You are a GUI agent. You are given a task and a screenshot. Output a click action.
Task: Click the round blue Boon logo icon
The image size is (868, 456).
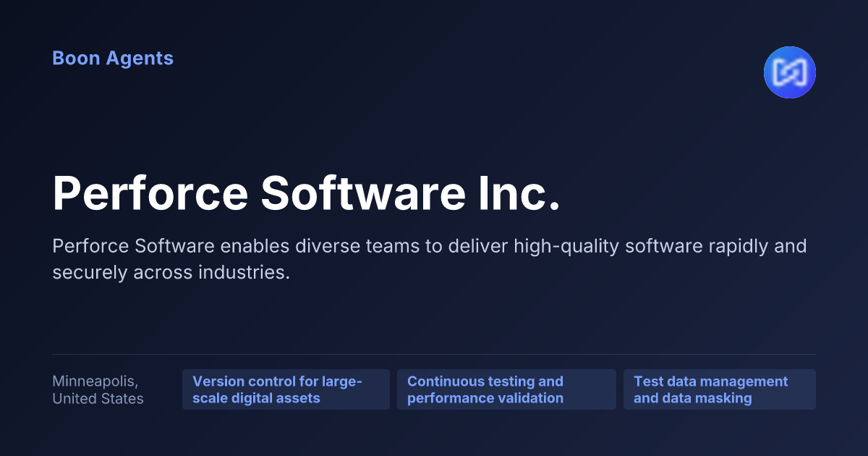click(x=790, y=72)
